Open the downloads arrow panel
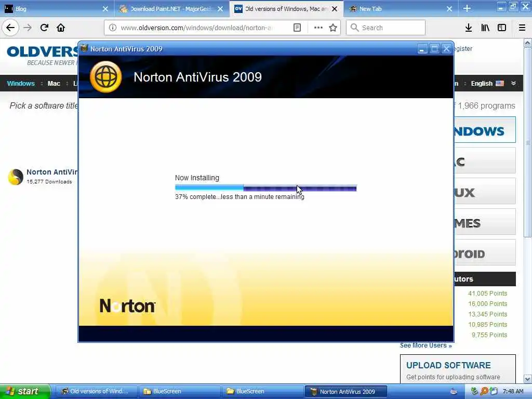 469,28
